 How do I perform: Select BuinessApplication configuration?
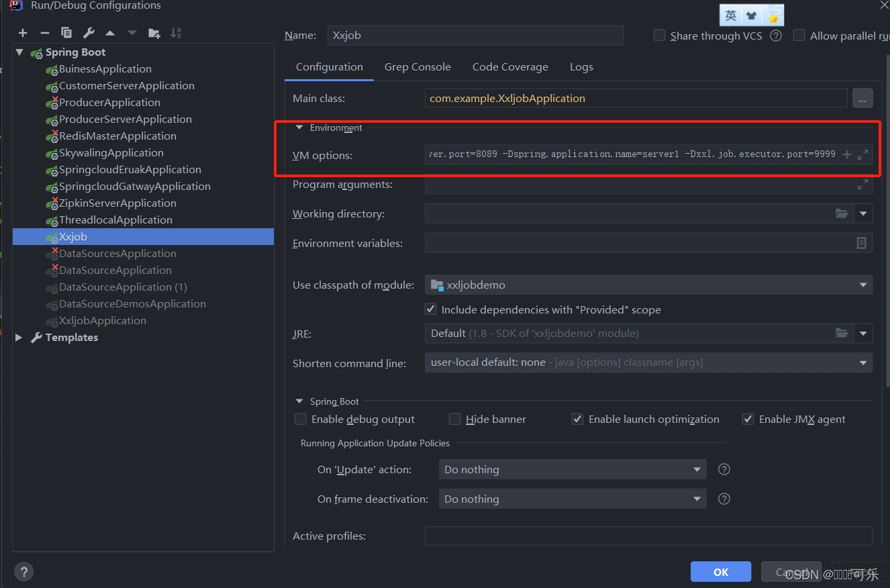[x=105, y=68]
